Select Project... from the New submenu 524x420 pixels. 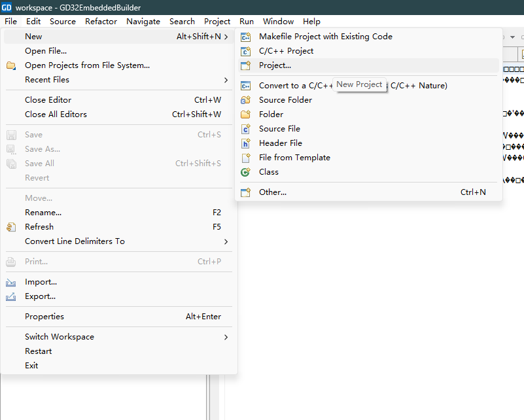point(275,65)
